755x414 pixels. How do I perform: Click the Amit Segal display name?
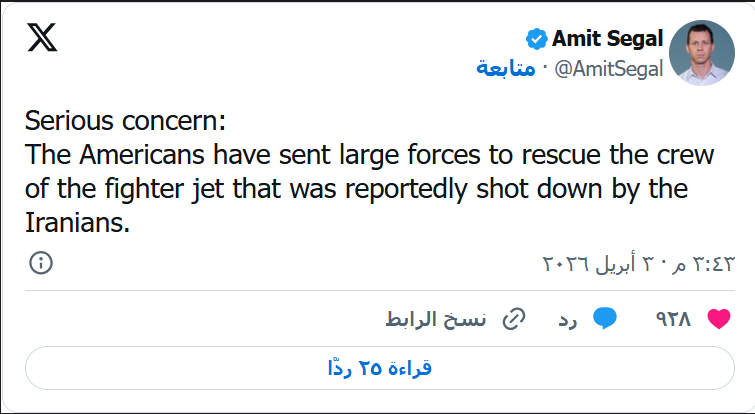(608, 39)
